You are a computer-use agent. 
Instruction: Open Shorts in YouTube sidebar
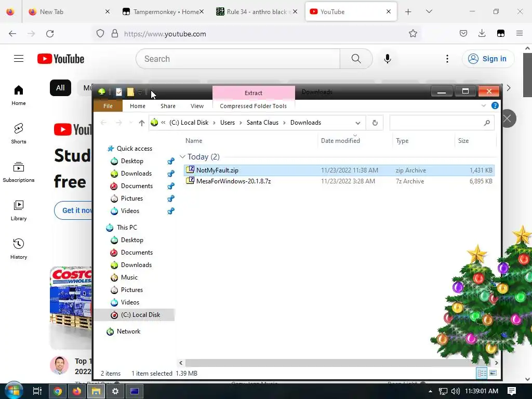tap(19, 134)
